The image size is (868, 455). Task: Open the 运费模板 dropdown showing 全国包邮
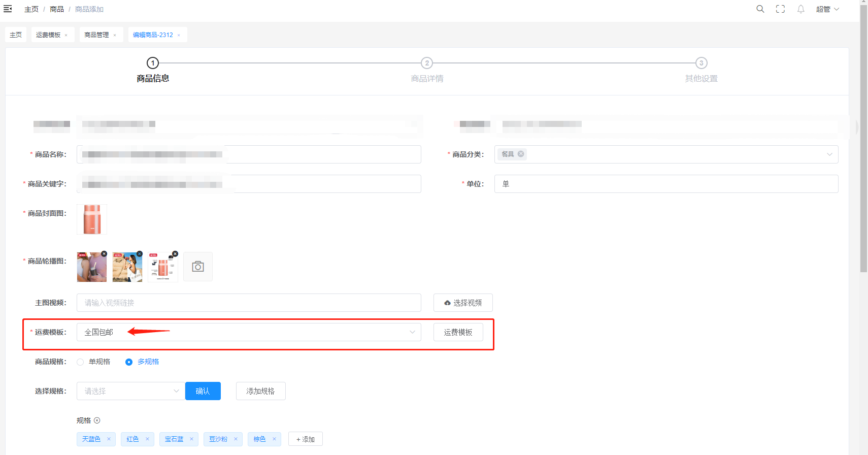coord(249,332)
